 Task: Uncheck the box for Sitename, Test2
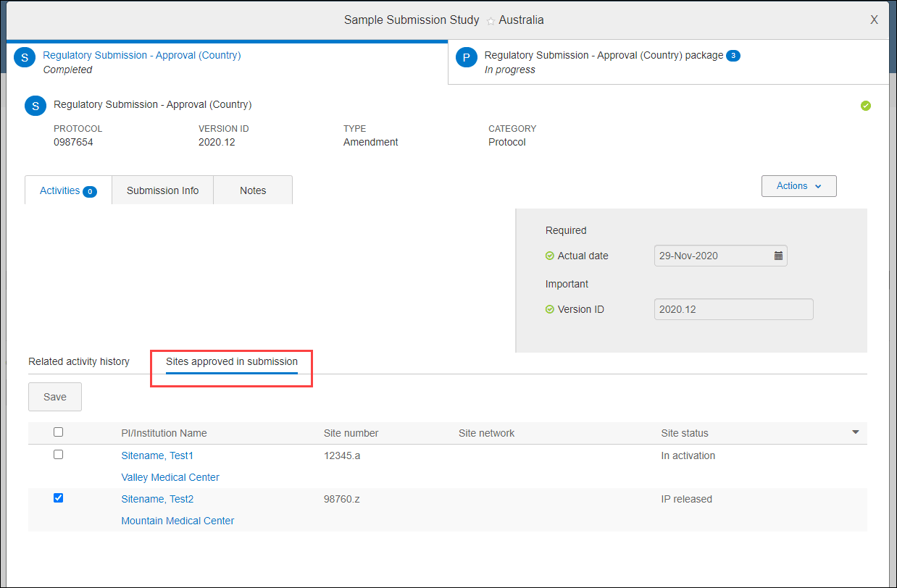point(58,497)
